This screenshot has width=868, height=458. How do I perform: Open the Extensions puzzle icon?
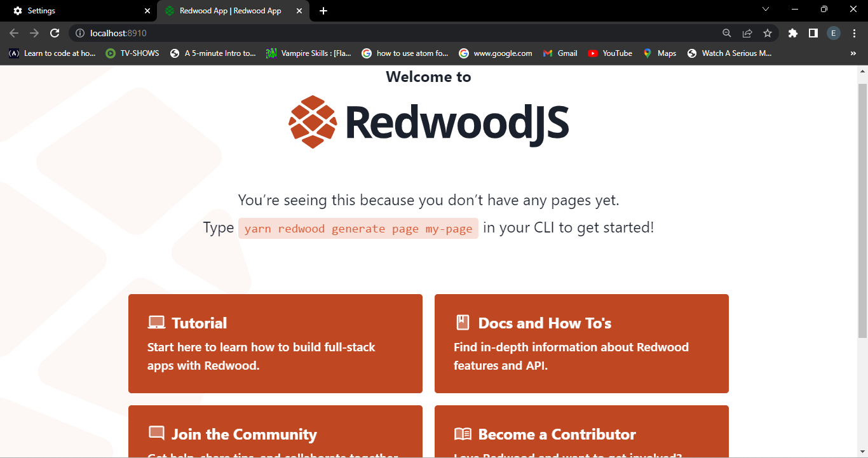tap(792, 33)
